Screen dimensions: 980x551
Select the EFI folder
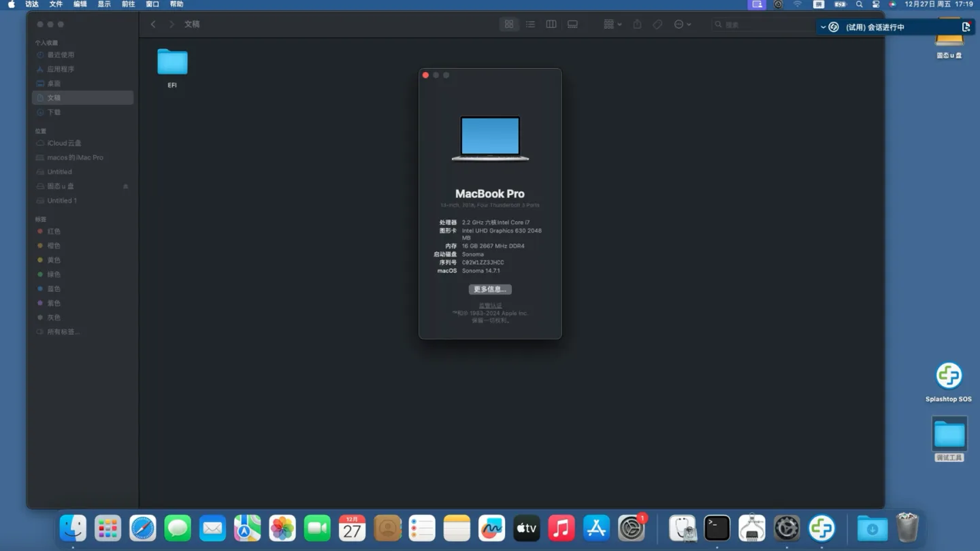pos(172,63)
